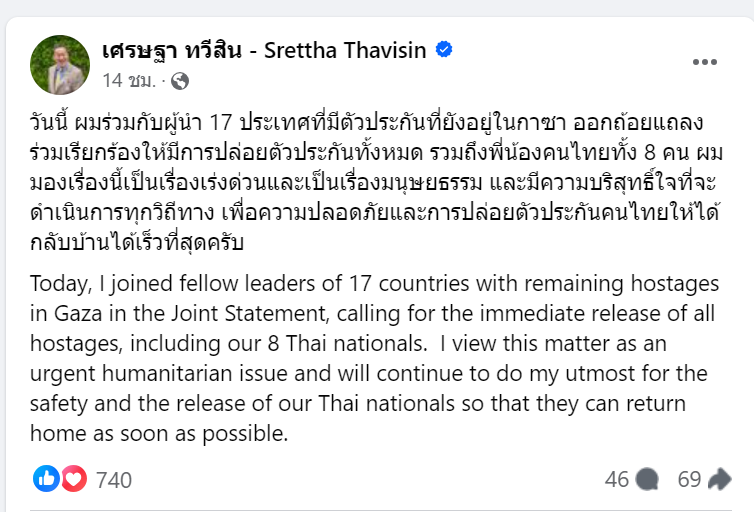View the 69 shares
Viewport: 754px width, 512px height.
pos(690,480)
